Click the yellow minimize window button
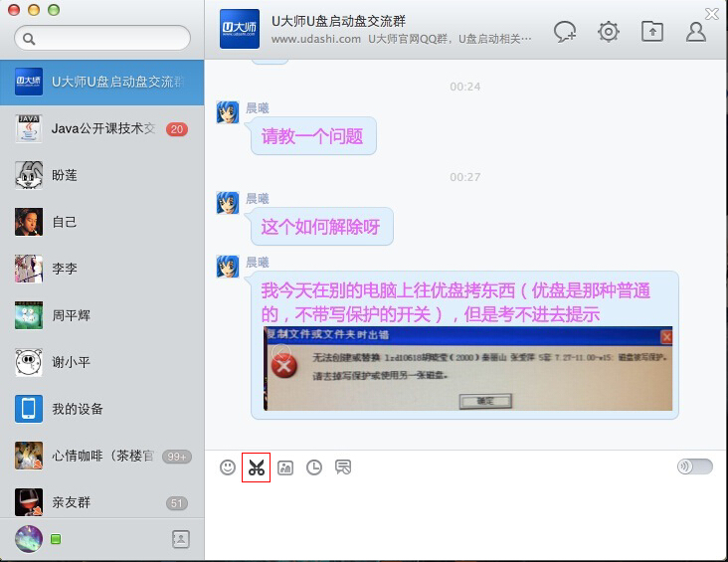 click(x=34, y=10)
